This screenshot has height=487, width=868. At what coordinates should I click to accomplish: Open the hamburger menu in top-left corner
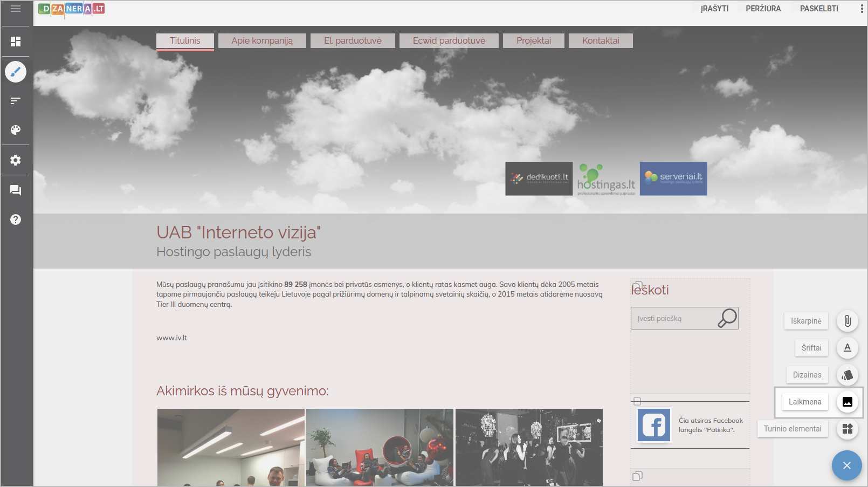16,9
